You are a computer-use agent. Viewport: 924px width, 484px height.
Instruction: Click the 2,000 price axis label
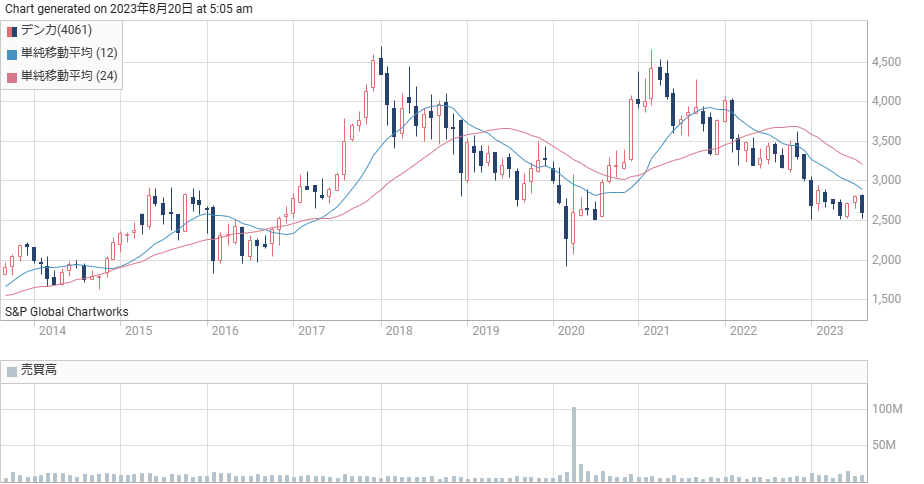pyautogui.click(x=887, y=260)
